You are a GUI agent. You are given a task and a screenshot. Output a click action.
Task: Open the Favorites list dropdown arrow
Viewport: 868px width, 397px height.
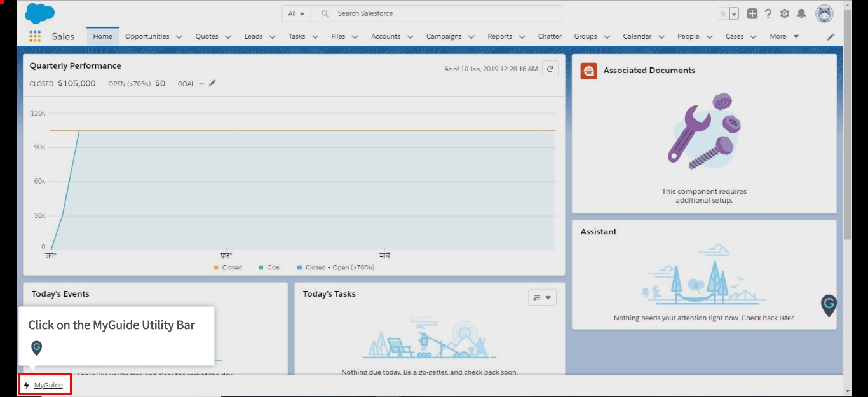[734, 13]
